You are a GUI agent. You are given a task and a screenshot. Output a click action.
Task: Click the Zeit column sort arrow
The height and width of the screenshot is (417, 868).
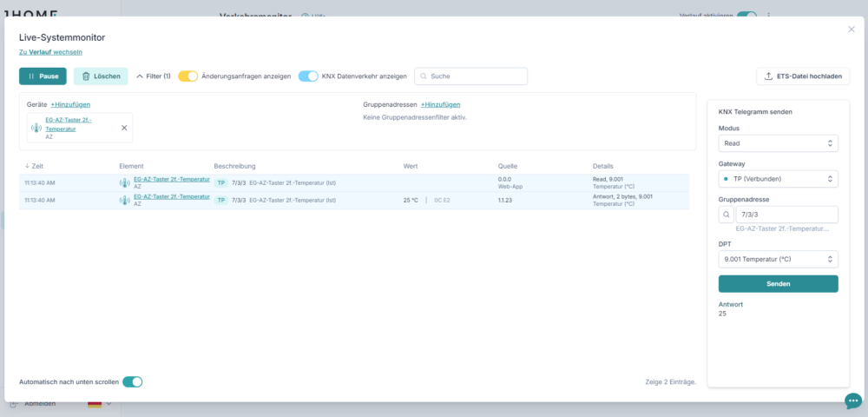click(x=27, y=166)
